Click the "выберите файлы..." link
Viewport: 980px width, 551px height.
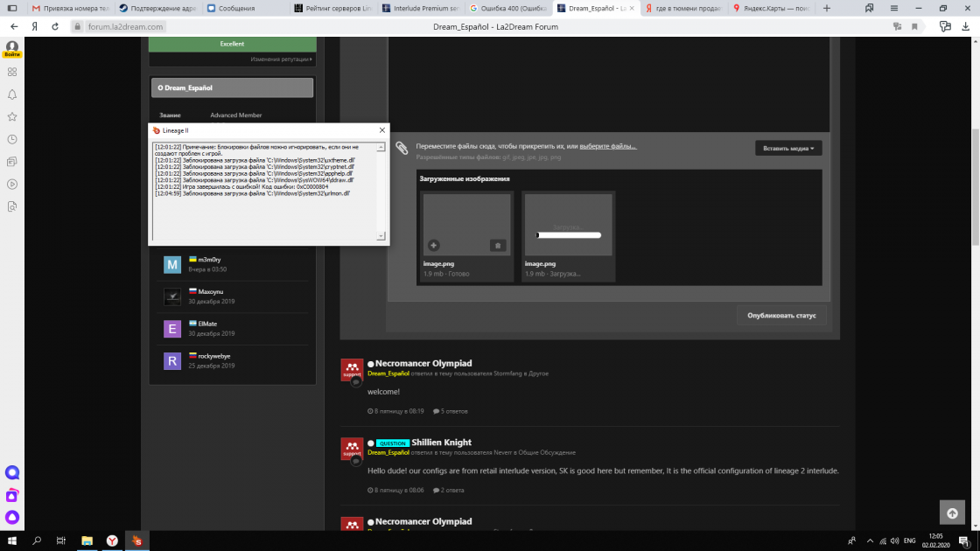point(607,146)
